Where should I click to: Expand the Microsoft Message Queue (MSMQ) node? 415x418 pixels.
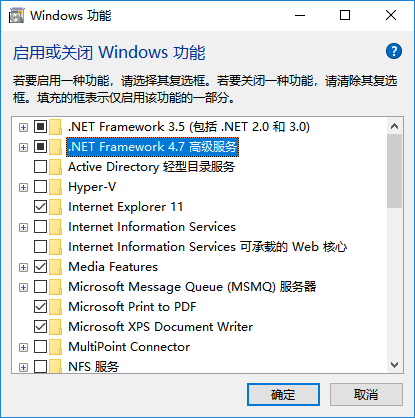(23, 287)
